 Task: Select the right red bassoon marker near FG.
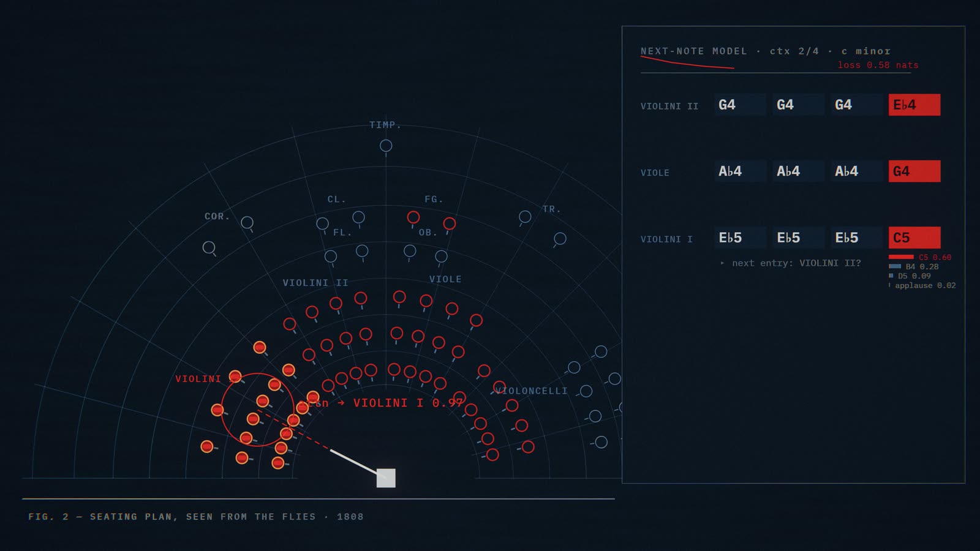[x=450, y=223]
